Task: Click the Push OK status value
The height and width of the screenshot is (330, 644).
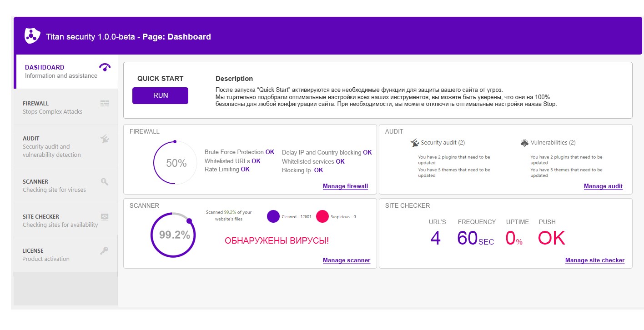Action: (x=552, y=238)
